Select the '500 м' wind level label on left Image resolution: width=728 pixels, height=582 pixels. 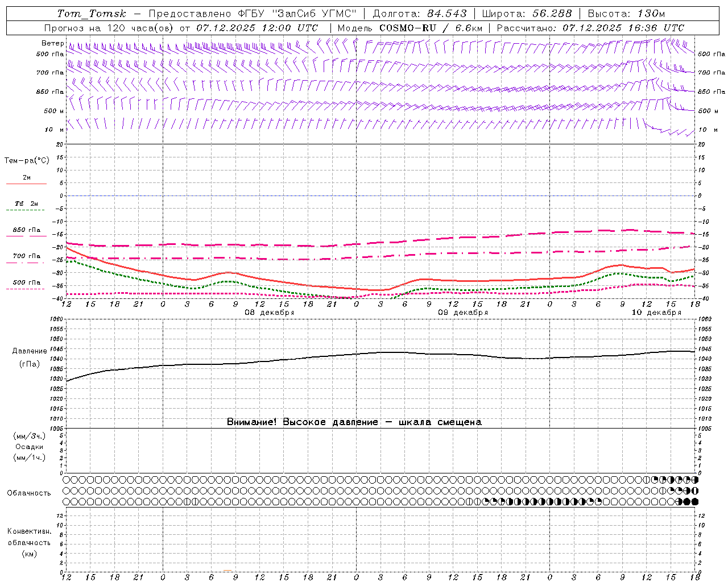[53, 111]
